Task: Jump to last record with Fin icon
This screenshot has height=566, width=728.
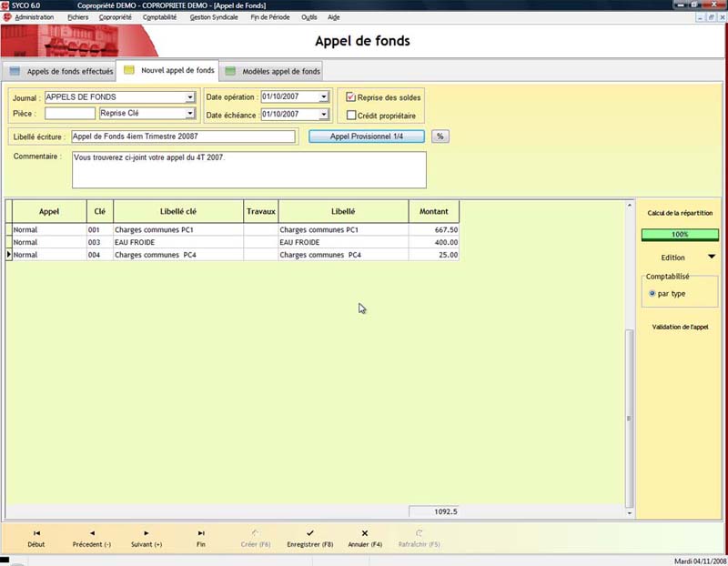Action: tap(201, 533)
